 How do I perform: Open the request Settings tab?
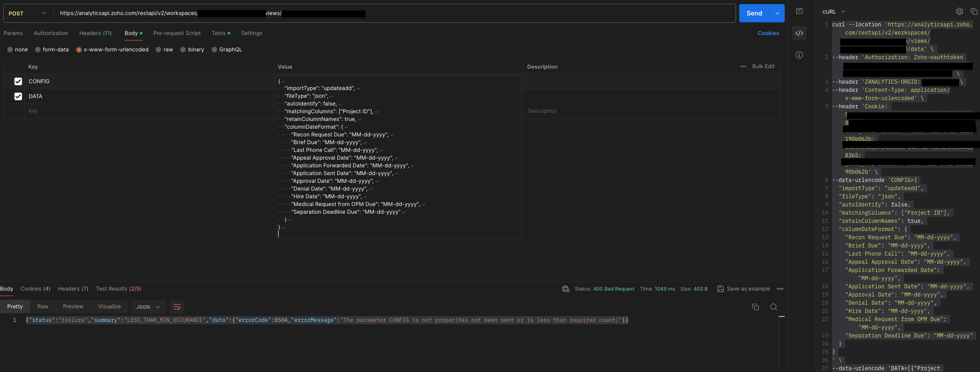point(252,33)
